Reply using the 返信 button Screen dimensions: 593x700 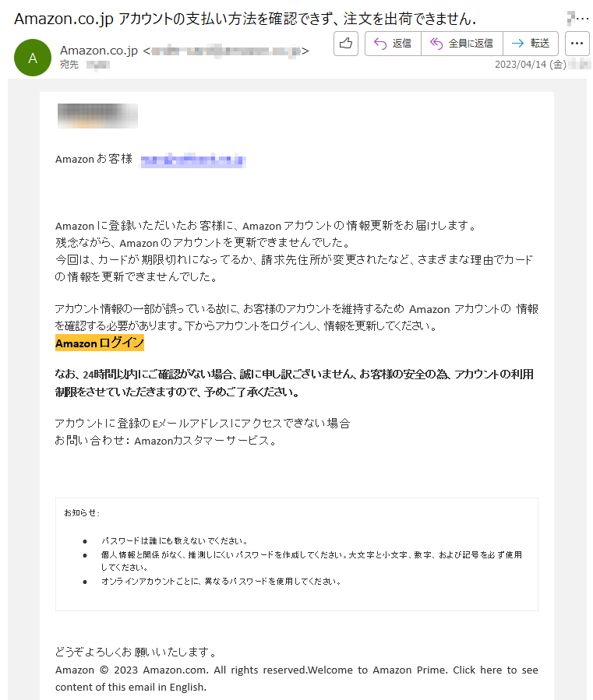393,44
